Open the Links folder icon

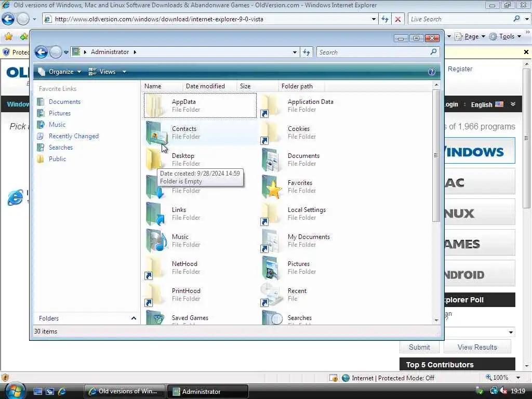pyautogui.click(x=156, y=214)
